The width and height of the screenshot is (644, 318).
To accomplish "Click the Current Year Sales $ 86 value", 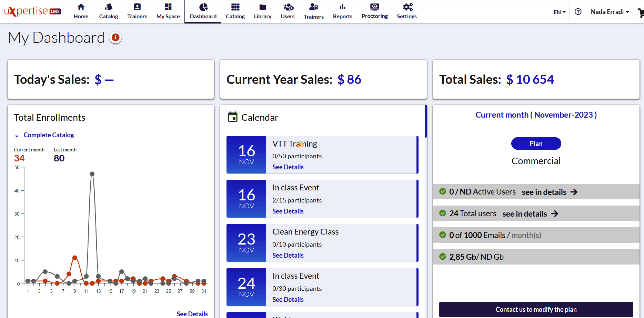I will coord(349,79).
